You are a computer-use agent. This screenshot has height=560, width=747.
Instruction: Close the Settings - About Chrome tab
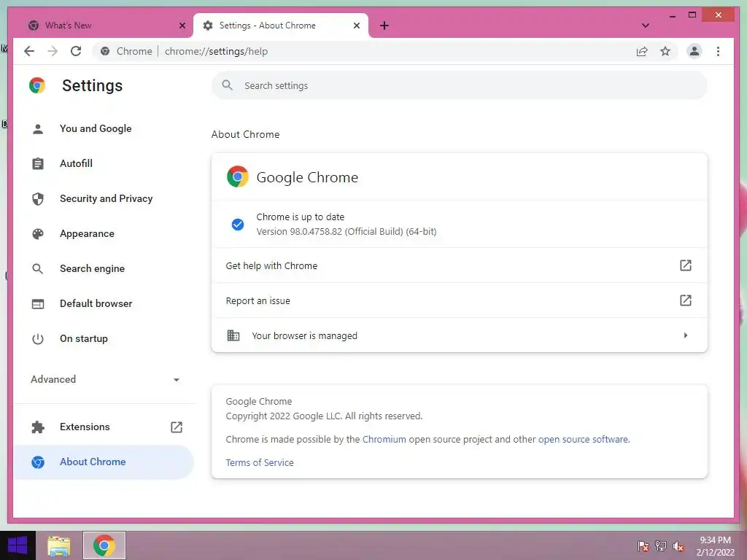click(356, 26)
